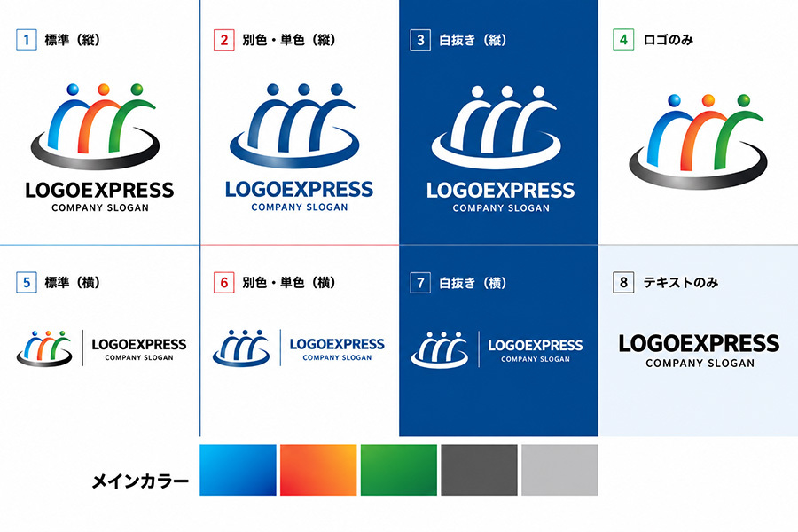Click the standard vertical colorful logo
Screen dimensions: 798x532
(x=95, y=127)
